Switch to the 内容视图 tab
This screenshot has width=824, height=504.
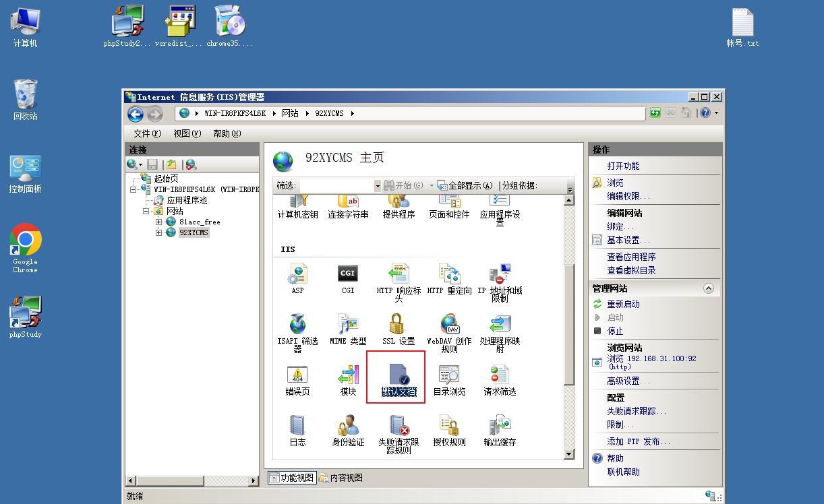point(341,478)
